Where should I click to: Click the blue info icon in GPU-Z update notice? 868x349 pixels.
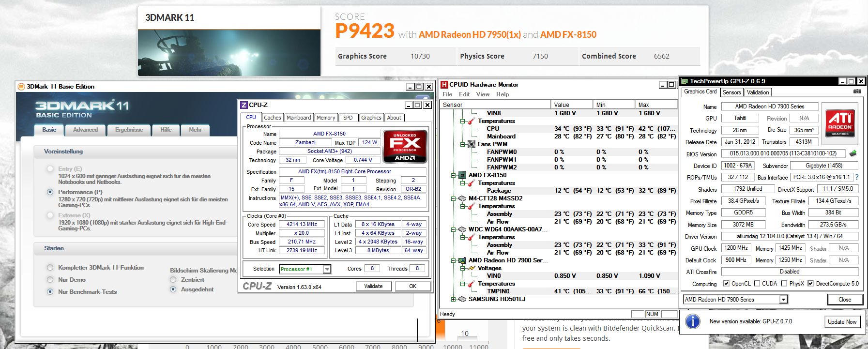(693, 321)
